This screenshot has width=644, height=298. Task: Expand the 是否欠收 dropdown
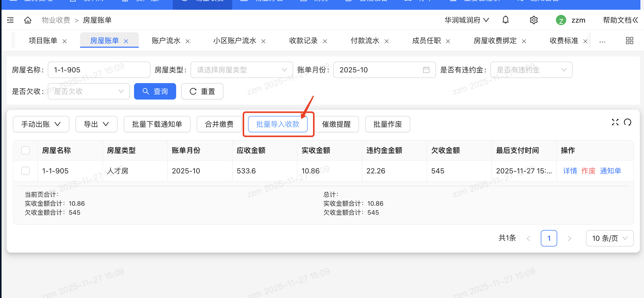pos(89,91)
